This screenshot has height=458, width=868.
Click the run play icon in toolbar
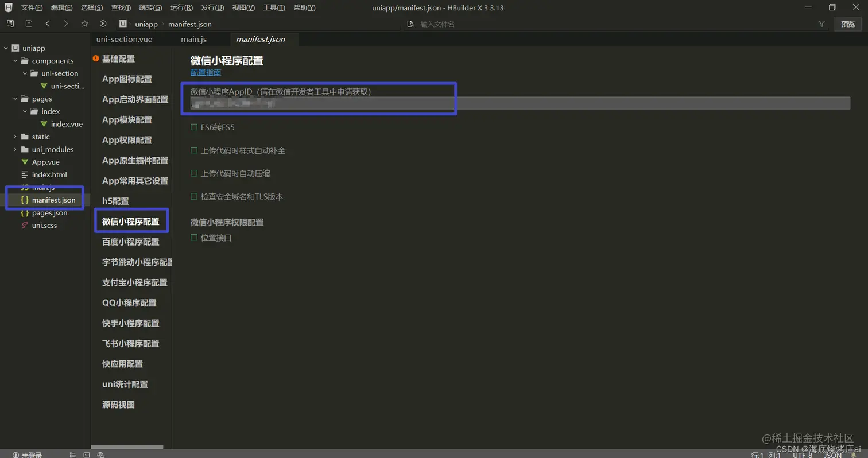tap(103, 24)
